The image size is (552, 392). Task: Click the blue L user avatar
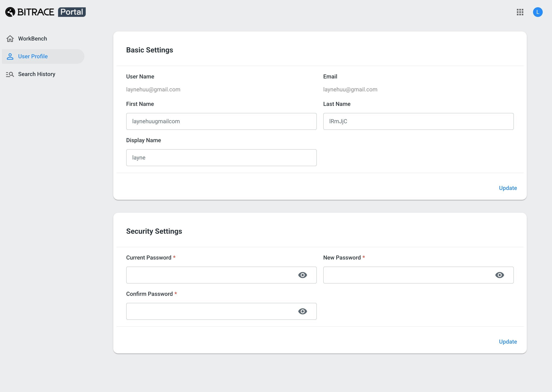pyautogui.click(x=537, y=12)
